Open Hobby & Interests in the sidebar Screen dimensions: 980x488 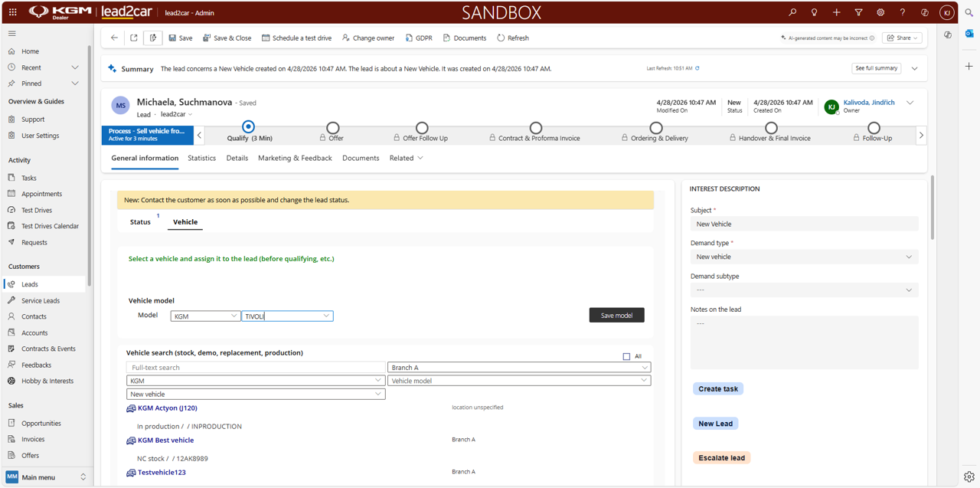point(47,381)
